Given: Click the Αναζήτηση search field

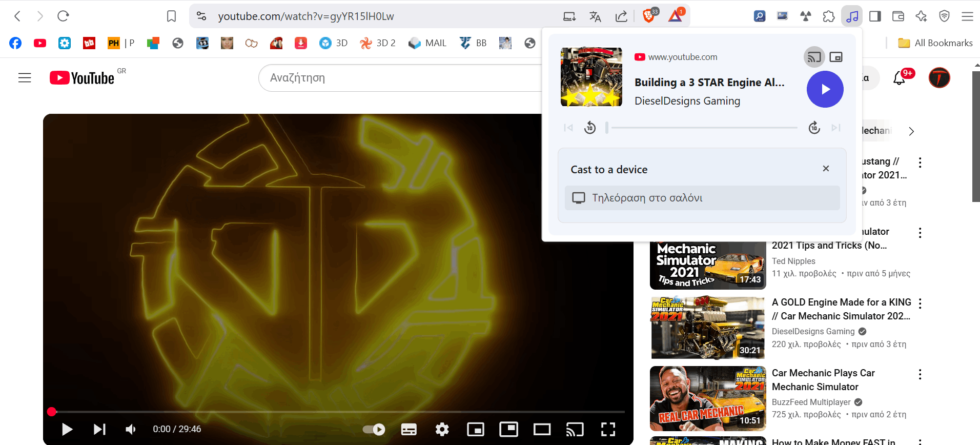Looking at the screenshot, I should 400,78.
